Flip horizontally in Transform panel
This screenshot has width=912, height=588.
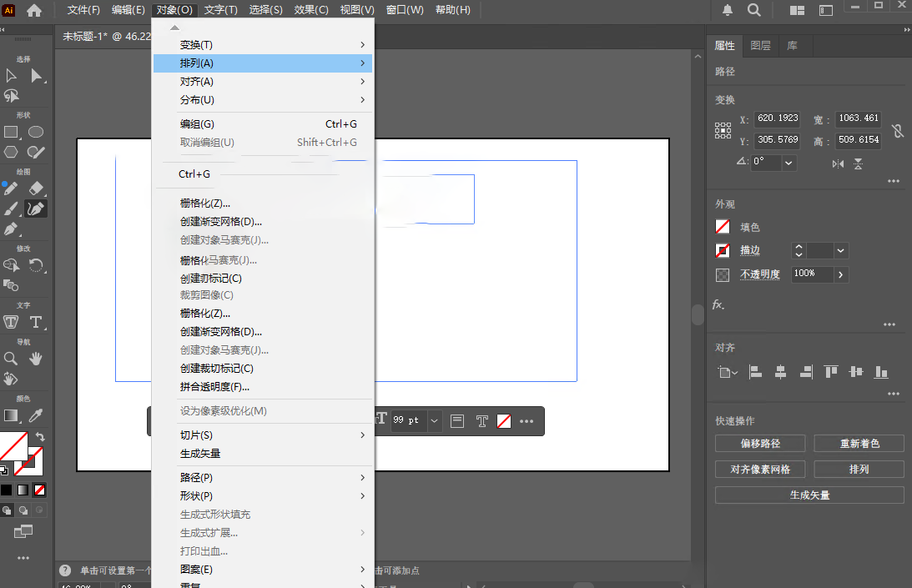coord(838,164)
